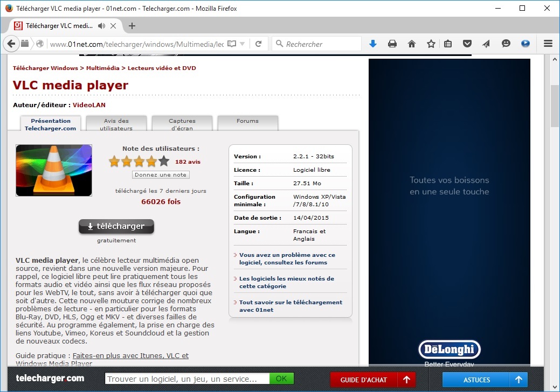Open a new tab with plus button
Image resolution: width=560 pixels, height=392 pixels.
click(x=132, y=26)
